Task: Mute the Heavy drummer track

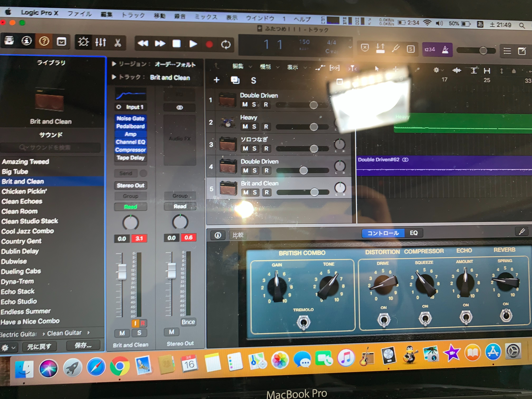Action: [x=245, y=127]
